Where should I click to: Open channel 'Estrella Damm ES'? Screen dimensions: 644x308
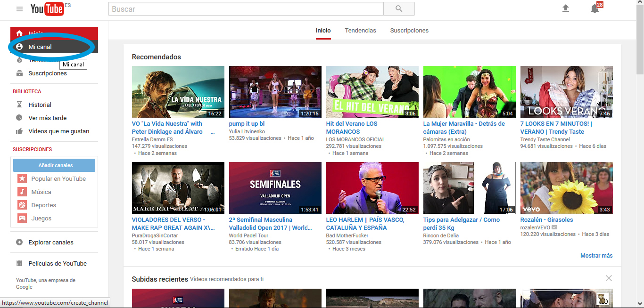[152, 139]
